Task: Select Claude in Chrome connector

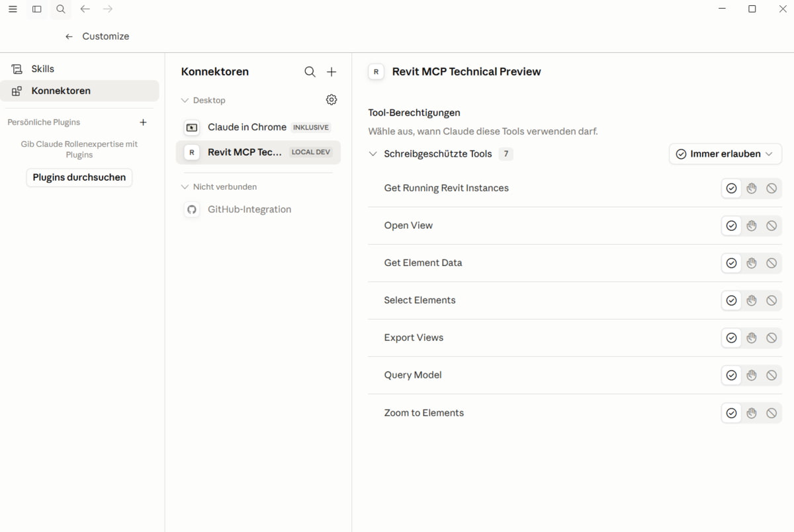Action: pyautogui.click(x=258, y=127)
